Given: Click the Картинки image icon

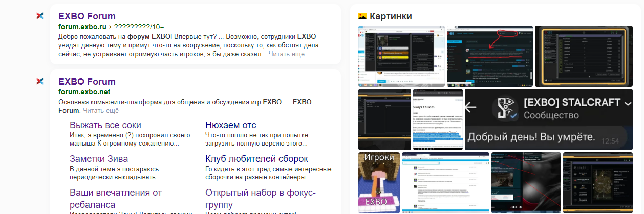Looking at the screenshot, I should click(362, 16).
